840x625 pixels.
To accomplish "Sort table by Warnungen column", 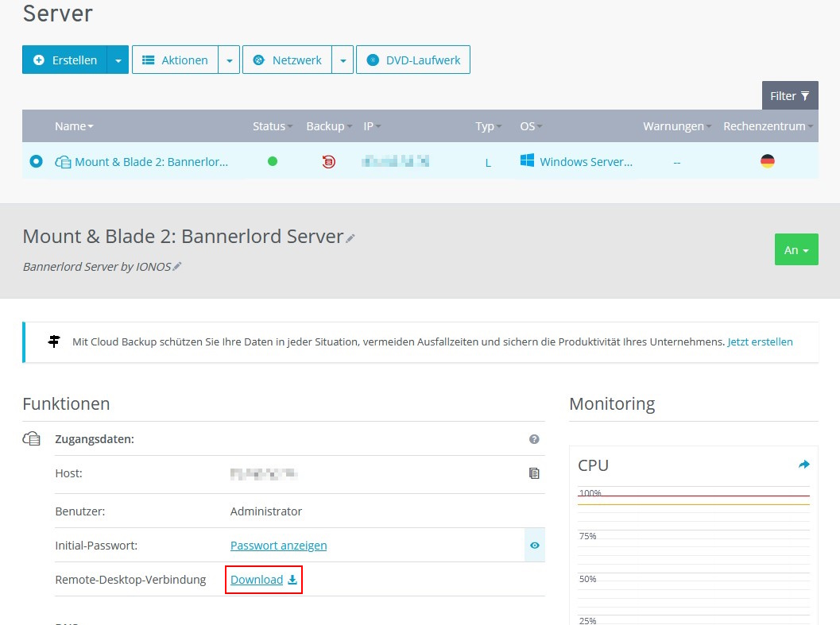I will 677,126.
